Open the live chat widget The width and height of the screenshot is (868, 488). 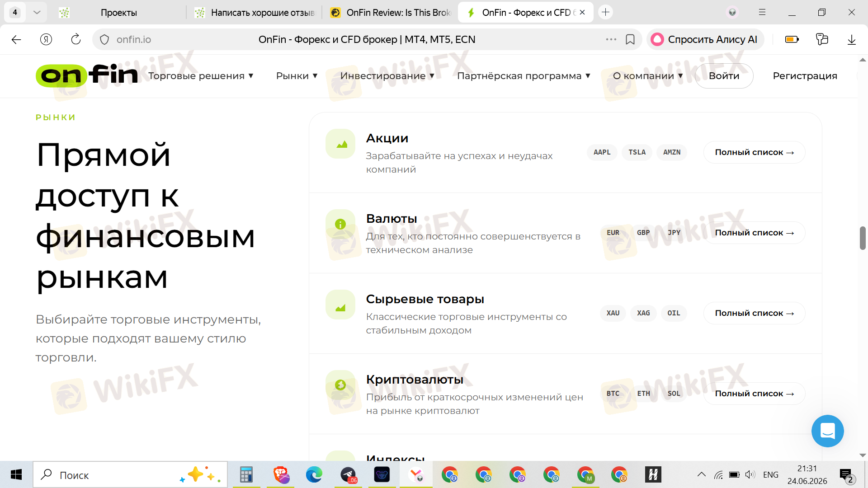tap(827, 431)
